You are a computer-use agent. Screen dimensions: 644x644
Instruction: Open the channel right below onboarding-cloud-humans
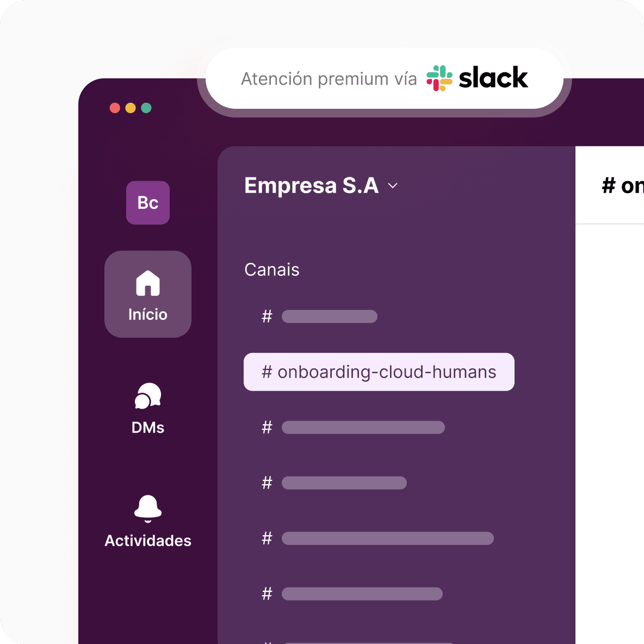tap(353, 427)
